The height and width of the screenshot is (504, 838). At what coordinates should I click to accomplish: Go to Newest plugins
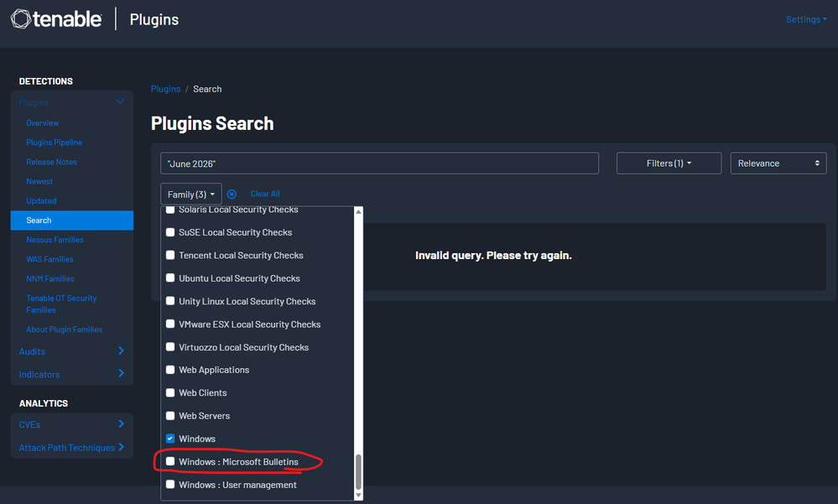click(x=39, y=181)
